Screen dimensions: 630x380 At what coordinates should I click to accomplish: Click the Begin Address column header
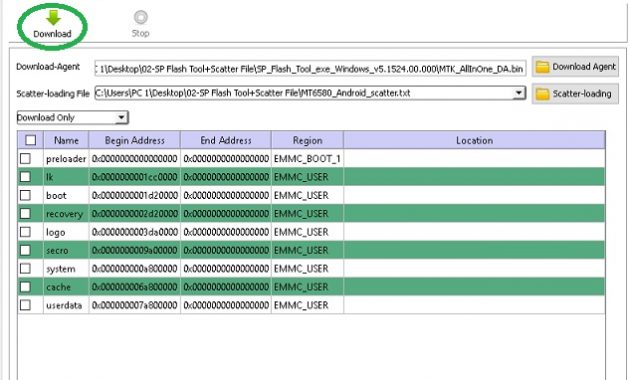[x=135, y=140]
